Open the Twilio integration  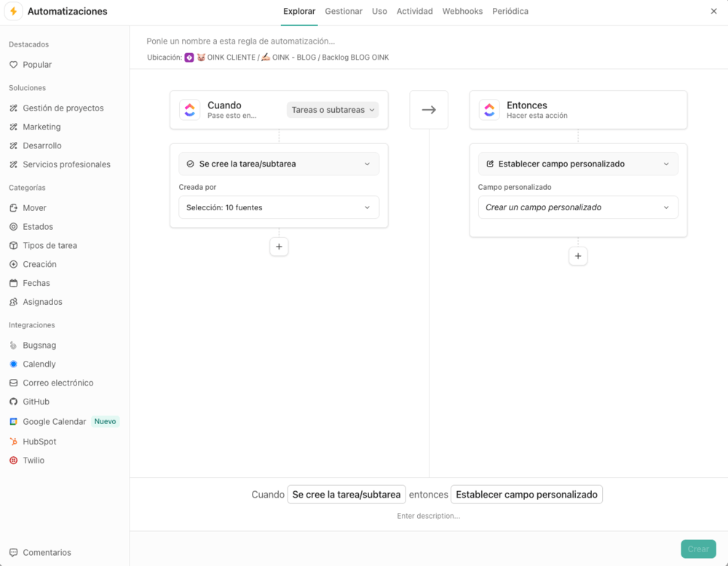click(x=31, y=460)
